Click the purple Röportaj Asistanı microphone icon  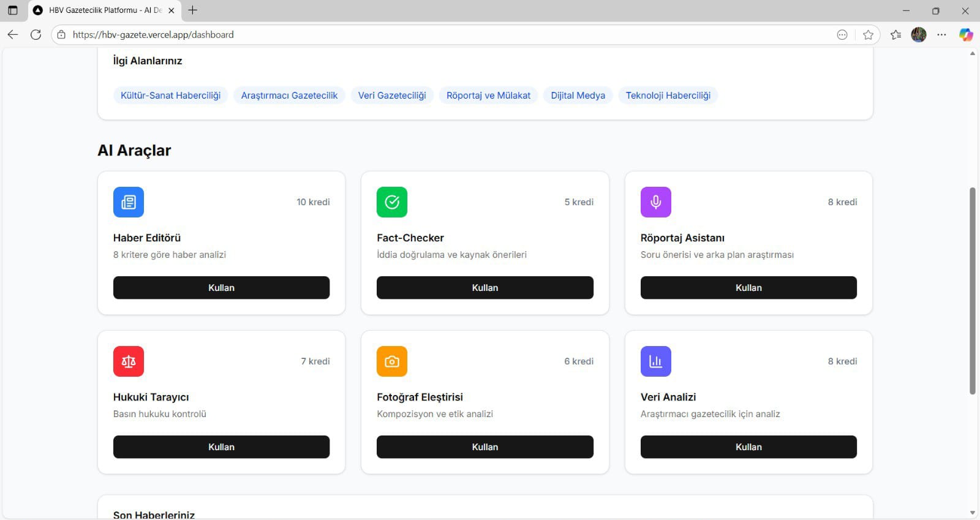(655, 202)
